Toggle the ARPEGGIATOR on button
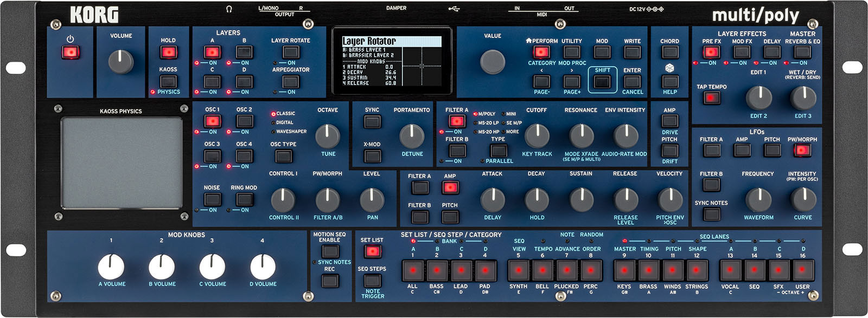868x318 pixels. click(291, 82)
